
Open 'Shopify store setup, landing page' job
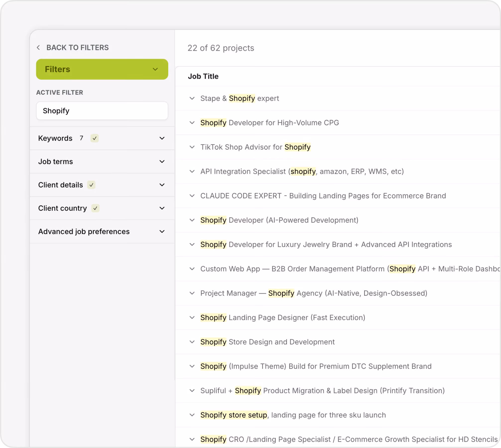coord(293,415)
